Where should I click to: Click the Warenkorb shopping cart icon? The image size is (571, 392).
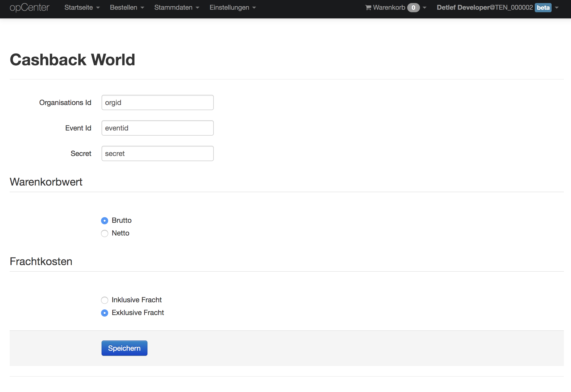coord(368,7)
